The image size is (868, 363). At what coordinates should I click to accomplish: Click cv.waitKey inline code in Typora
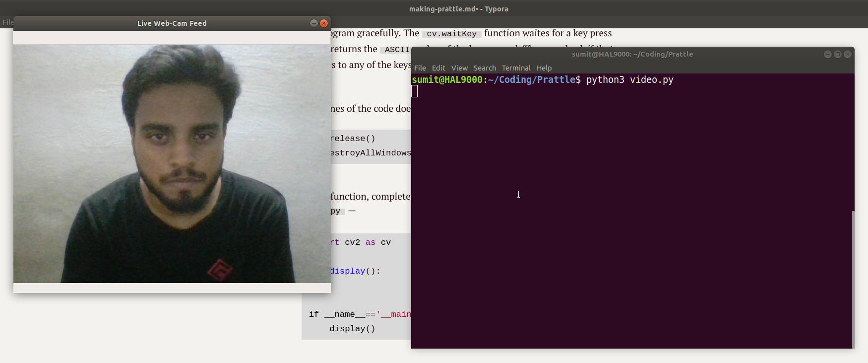(x=452, y=34)
